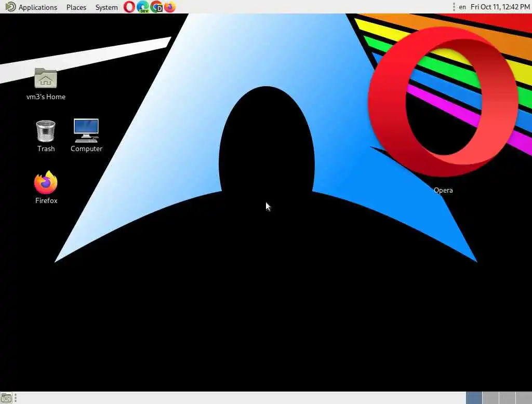Click the Show Desktop button in bottom panel
Screen dimensions: 532x404
[6, 398]
